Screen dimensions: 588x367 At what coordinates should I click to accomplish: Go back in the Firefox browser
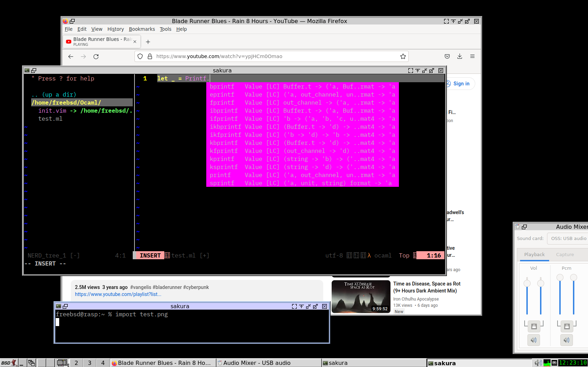[x=71, y=56]
